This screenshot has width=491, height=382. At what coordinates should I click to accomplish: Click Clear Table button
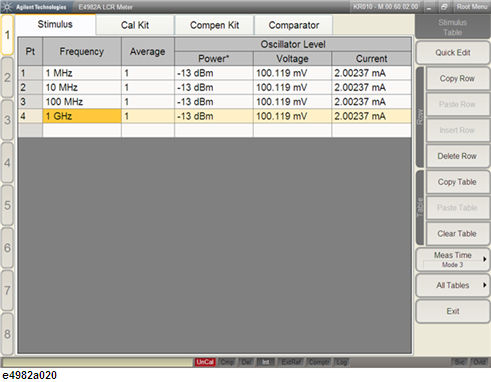pyautogui.click(x=457, y=234)
